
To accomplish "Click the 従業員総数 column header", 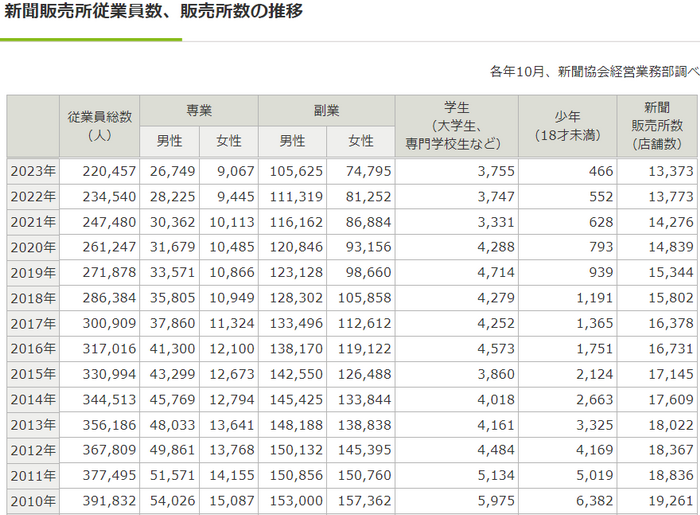I will pyautogui.click(x=100, y=125).
